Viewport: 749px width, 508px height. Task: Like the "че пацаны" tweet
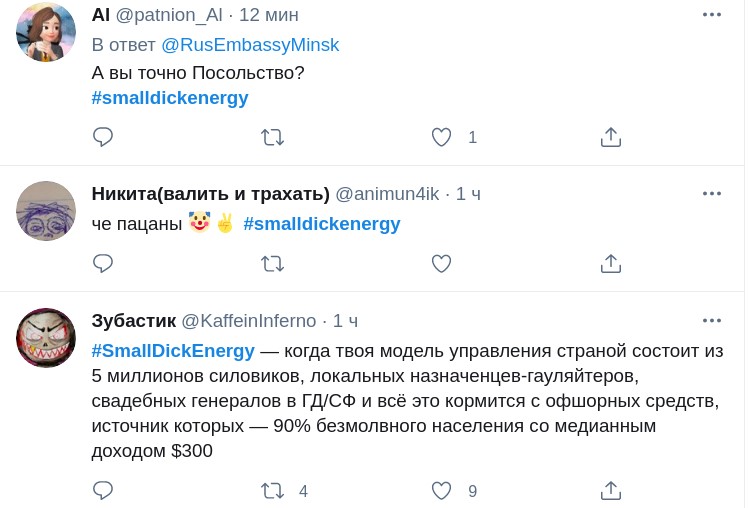pyautogui.click(x=441, y=263)
